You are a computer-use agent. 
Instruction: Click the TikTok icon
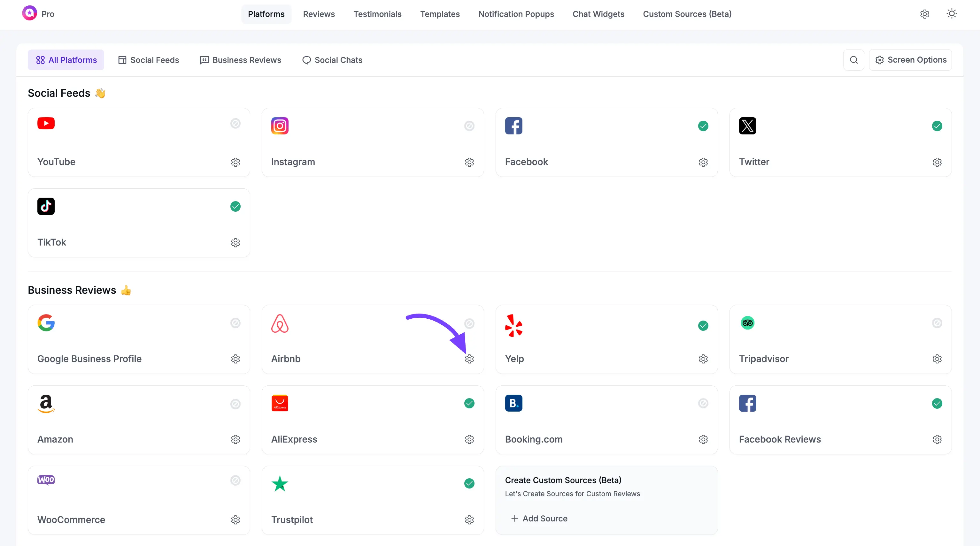click(46, 206)
